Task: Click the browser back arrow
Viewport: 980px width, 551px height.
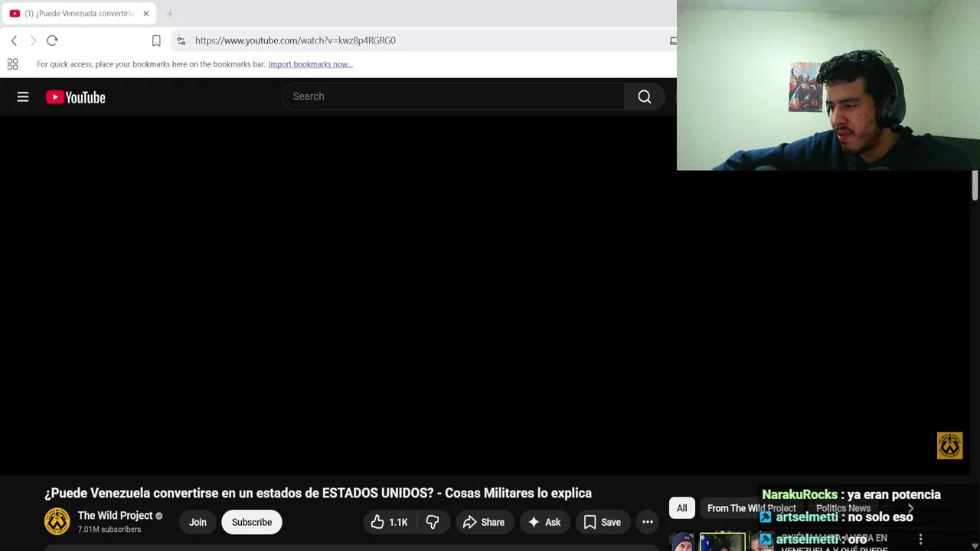Action: pos(14,41)
